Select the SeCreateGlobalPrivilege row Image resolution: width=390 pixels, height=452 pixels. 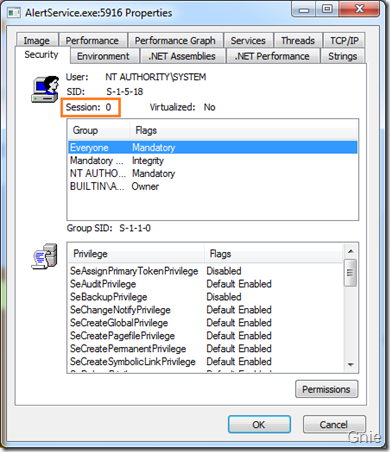point(205,323)
